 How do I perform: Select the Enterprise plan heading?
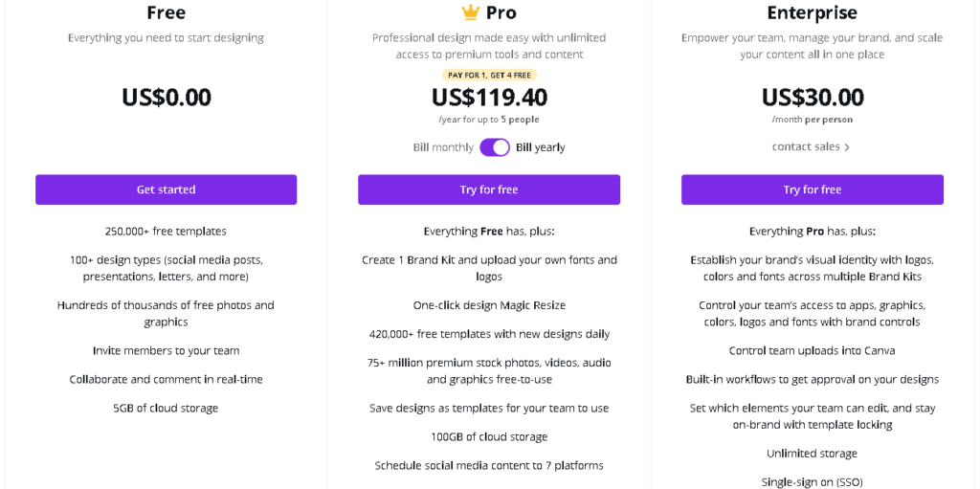click(x=813, y=12)
